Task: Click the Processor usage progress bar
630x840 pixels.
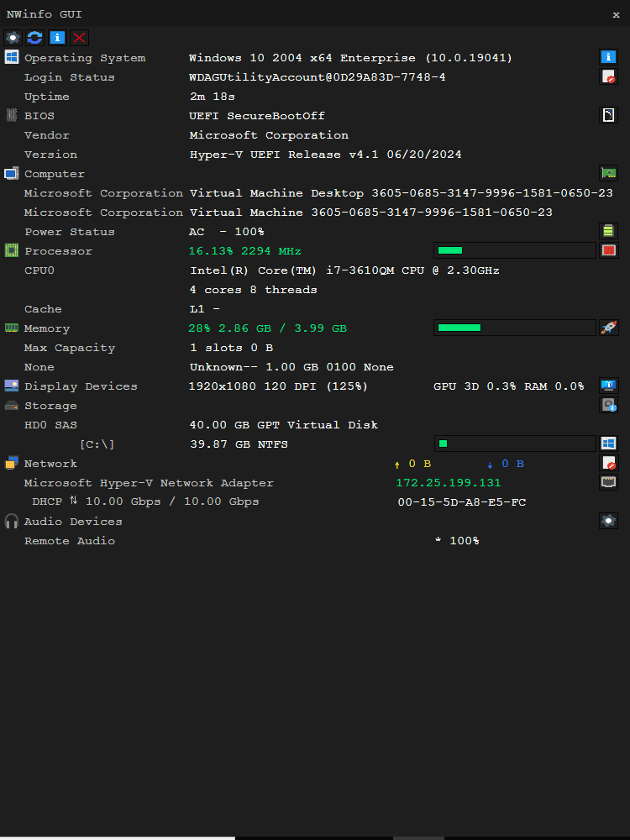Action: click(514, 250)
